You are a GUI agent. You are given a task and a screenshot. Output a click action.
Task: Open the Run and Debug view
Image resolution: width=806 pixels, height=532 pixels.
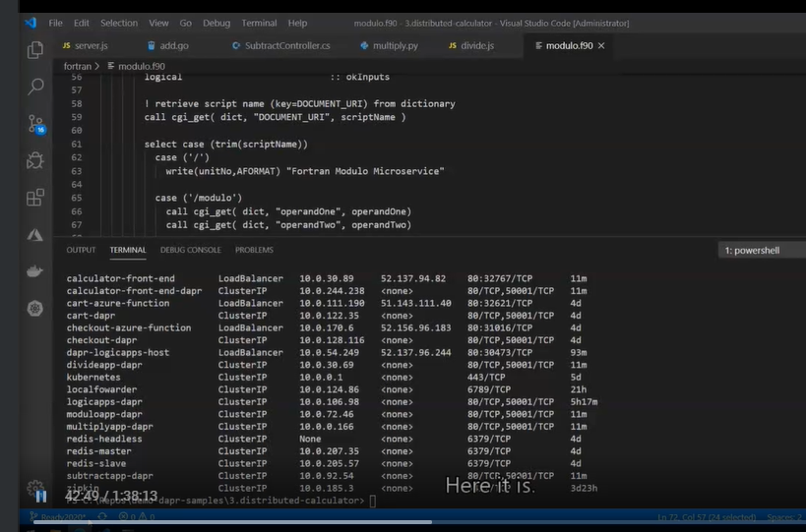(35, 160)
